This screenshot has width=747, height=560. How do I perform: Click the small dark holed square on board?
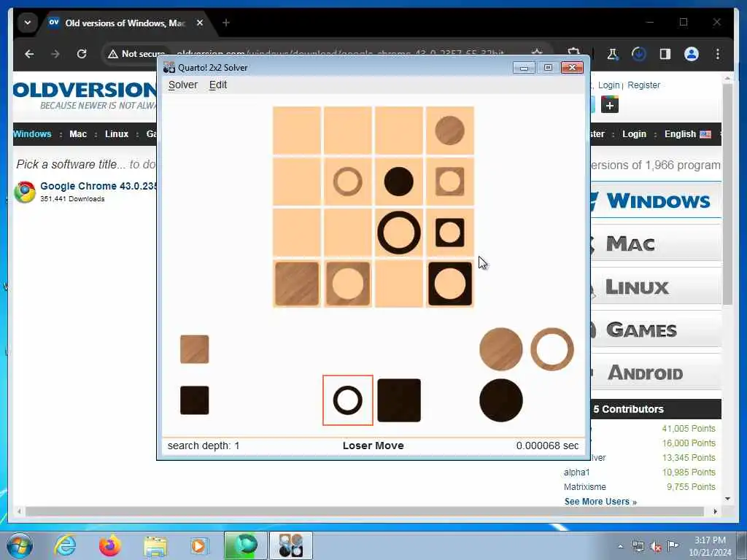[449, 233]
